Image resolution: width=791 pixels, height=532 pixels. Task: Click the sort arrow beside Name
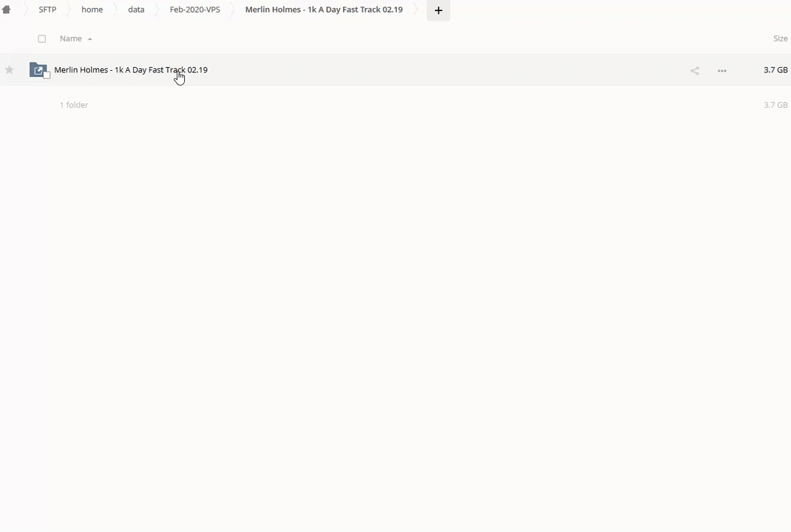pos(89,39)
